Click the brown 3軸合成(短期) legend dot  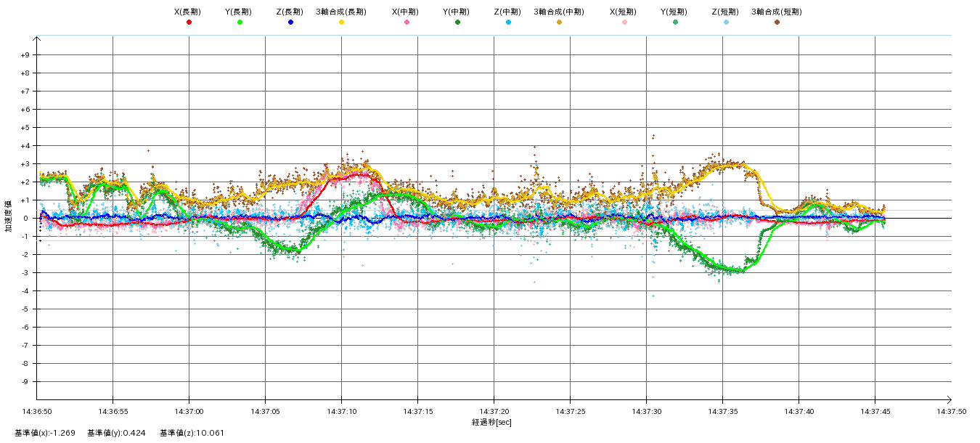777,23
